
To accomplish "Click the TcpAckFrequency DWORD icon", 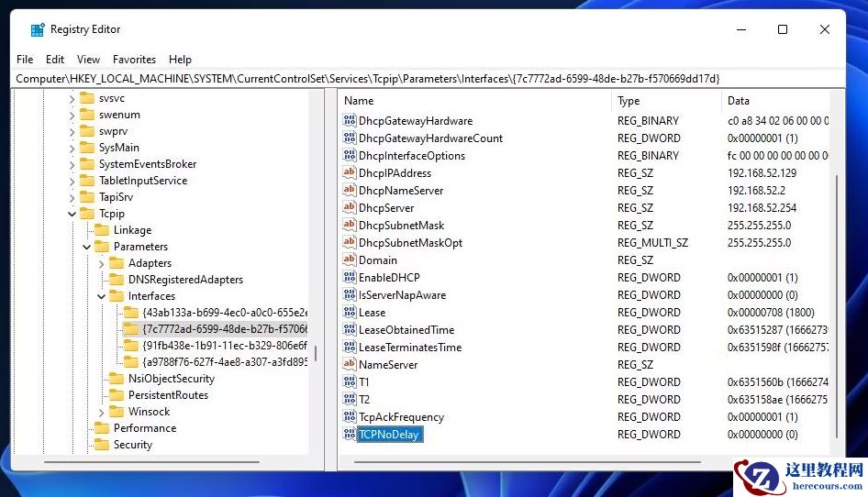I will pyautogui.click(x=350, y=416).
